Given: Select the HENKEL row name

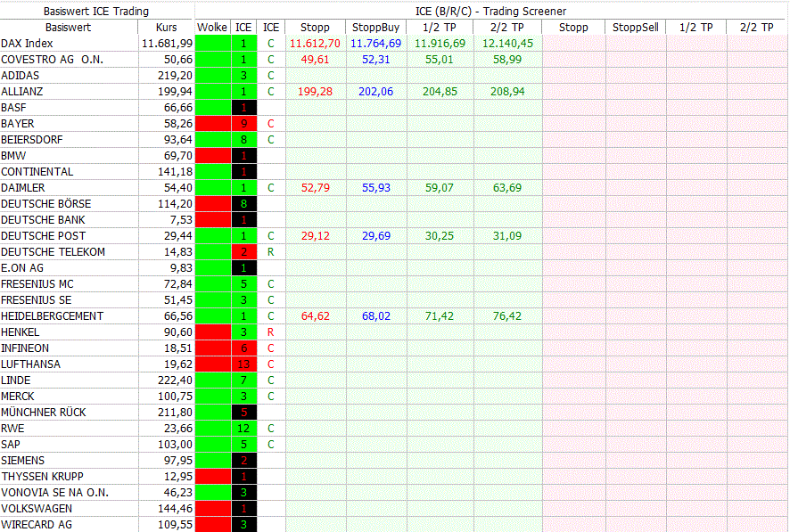Looking at the screenshot, I should pos(21,332).
